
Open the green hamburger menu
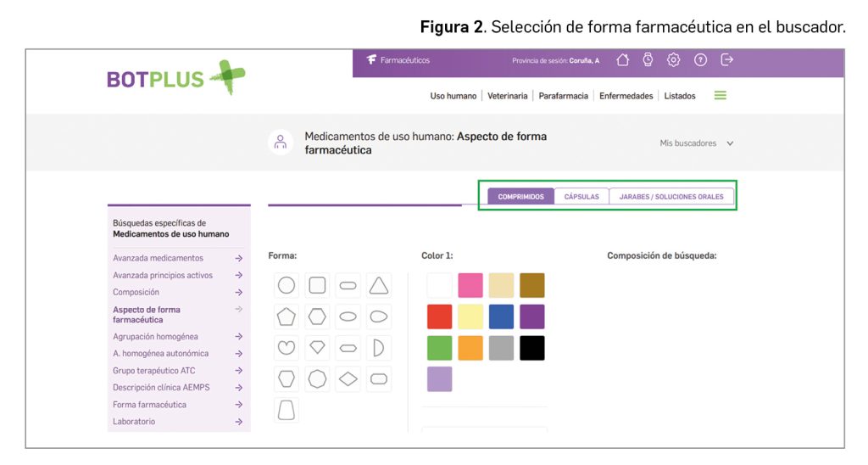(x=721, y=96)
